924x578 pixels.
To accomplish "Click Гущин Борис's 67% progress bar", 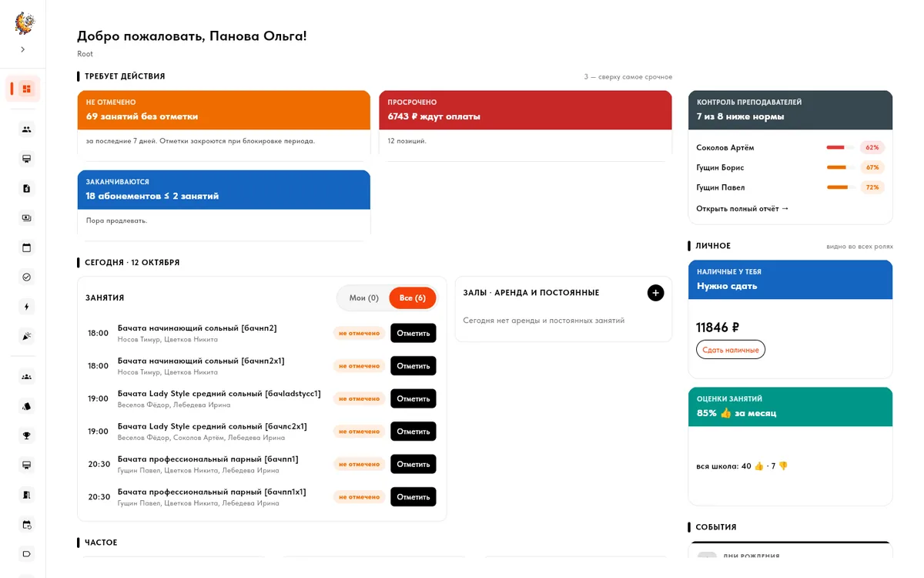I will click(840, 167).
